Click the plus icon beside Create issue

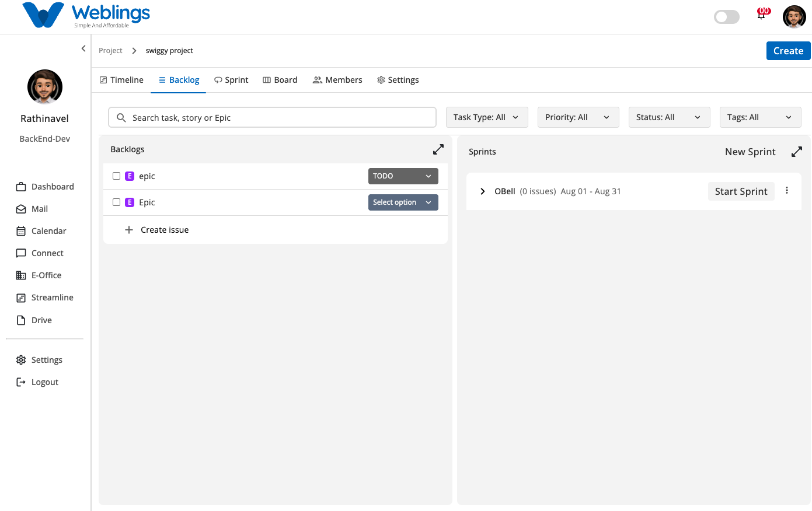[129, 230]
